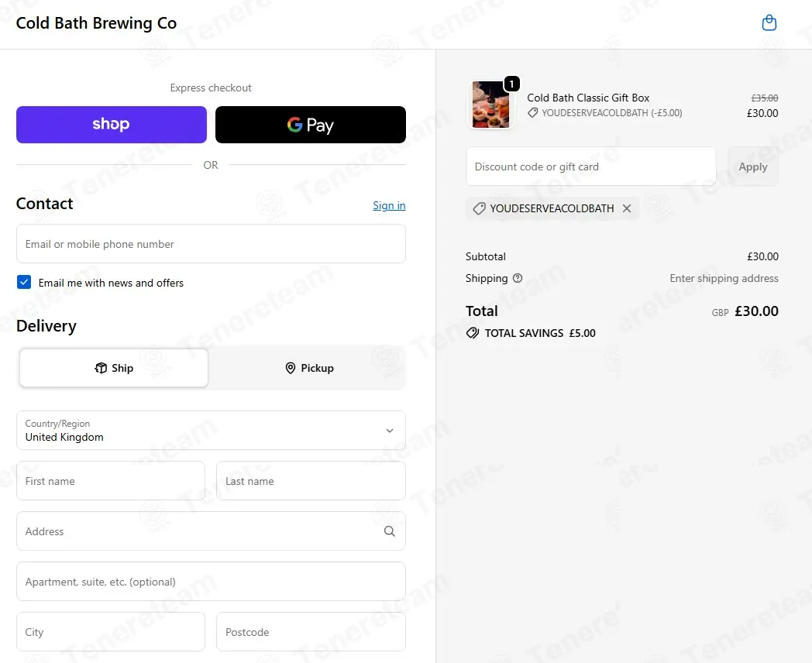Image resolution: width=812 pixels, height=663 pixels.
Task: Click the Total Savings tag icon
Action: (473, 333)
